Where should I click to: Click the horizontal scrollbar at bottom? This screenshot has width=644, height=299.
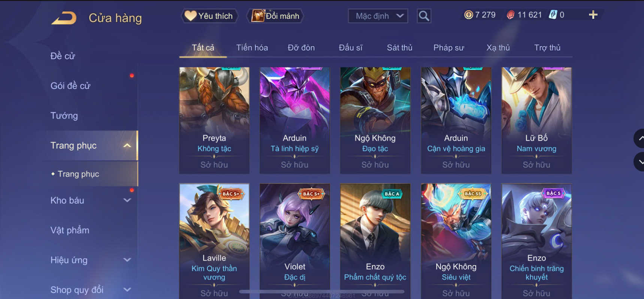[x=322, y=291]
